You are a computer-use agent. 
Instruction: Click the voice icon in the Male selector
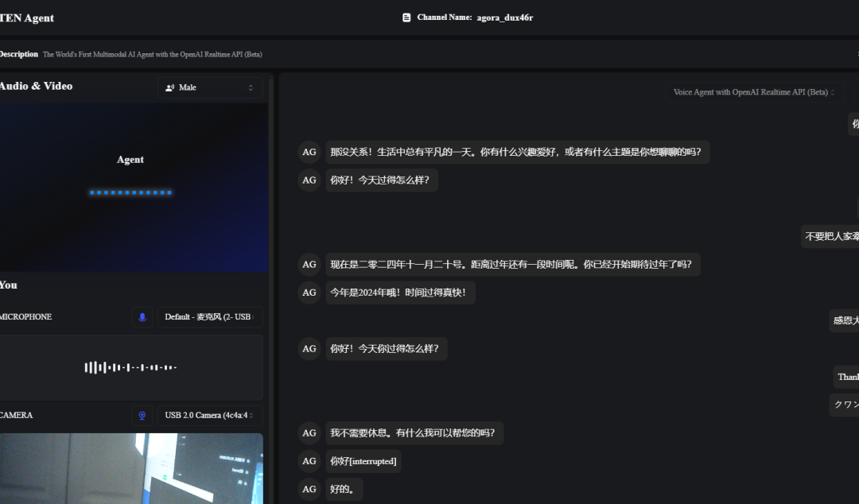click(169, 87)
